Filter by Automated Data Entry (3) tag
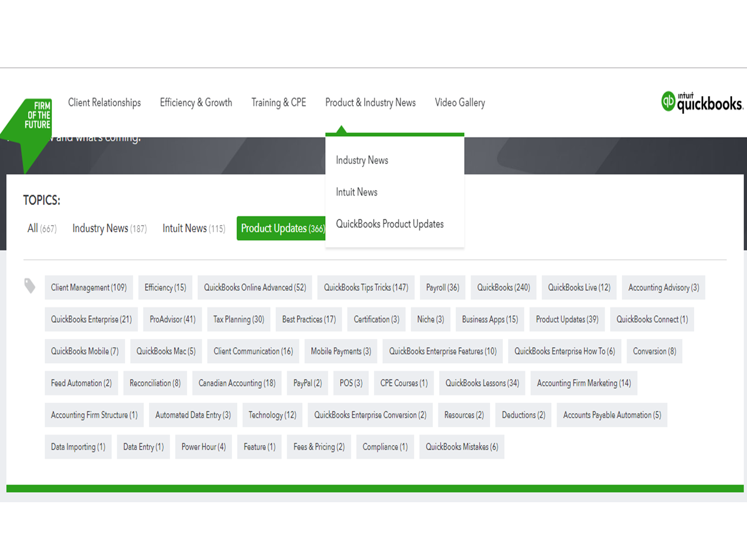Viewport: 747px width, 560px height. (x=193, y=415)
